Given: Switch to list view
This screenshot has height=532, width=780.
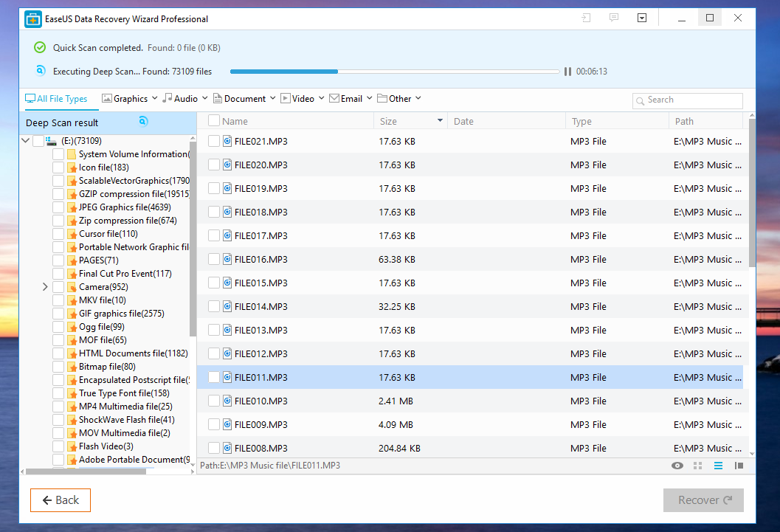Looking at the screenshot, I should tap(718, 466).
